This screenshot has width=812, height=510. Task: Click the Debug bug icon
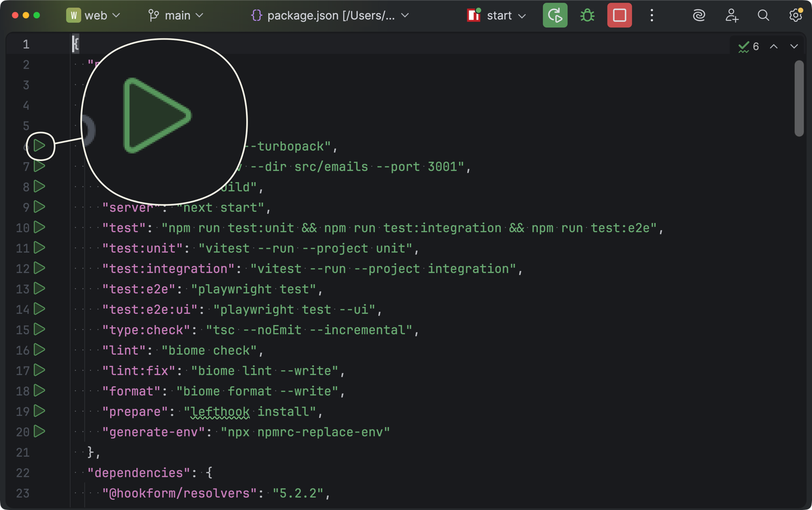point(587,16)
